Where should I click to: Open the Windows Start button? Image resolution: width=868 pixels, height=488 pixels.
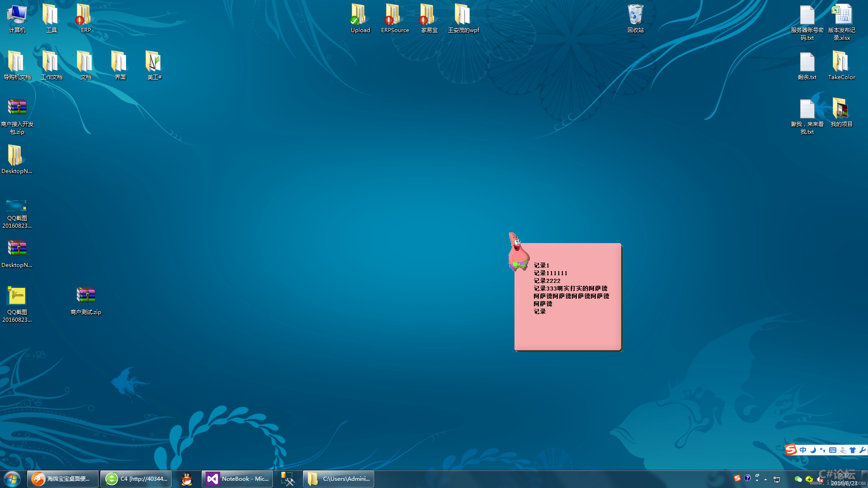(x=12, y=479)
